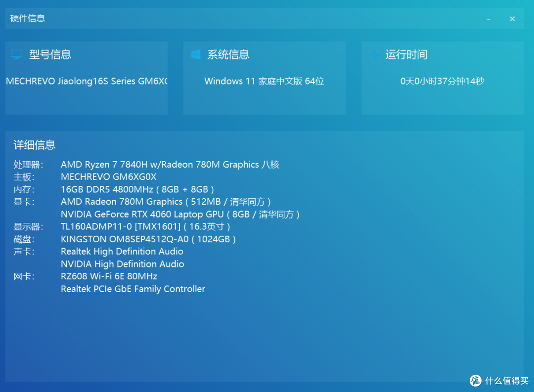This screenshot has width=534, height=392.
Task: Minimize the 硬件信息 window
Action: 489,19
